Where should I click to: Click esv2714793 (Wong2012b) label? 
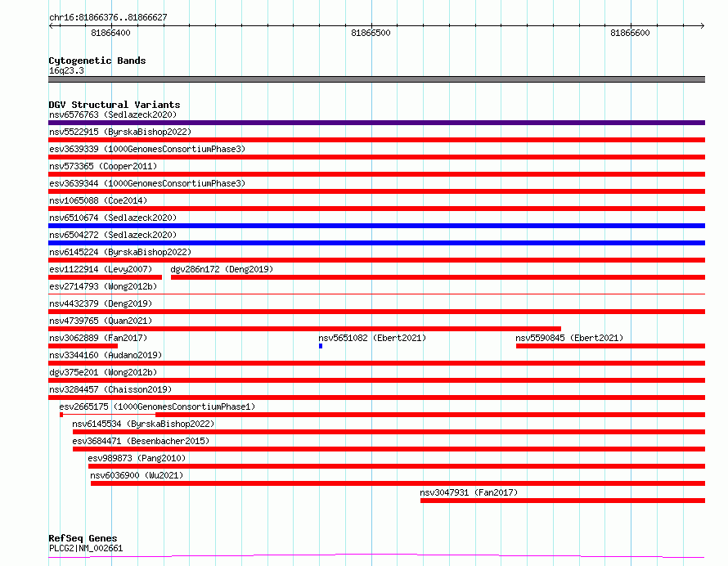(103, 286)
